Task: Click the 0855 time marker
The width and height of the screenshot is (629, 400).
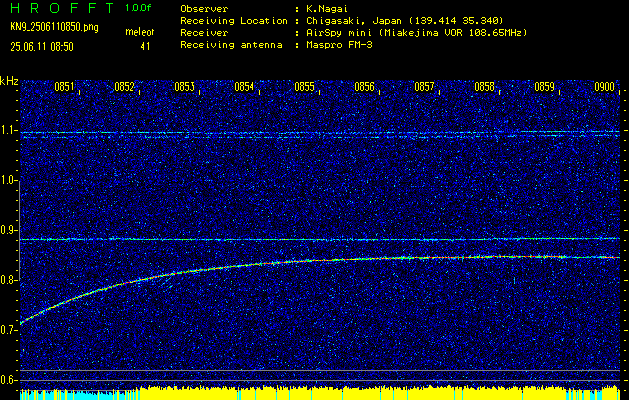Action: (304, 87)
